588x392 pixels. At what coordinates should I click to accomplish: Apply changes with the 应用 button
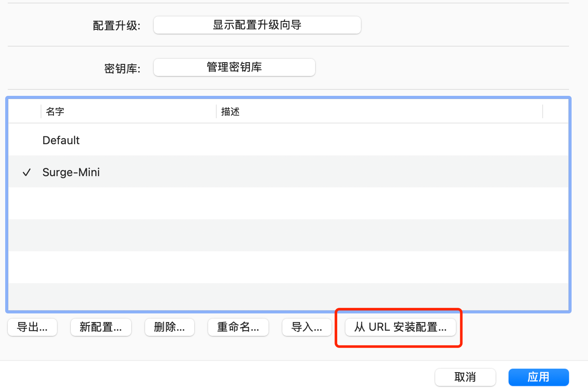pyautogui.click(x=538, y=377)
